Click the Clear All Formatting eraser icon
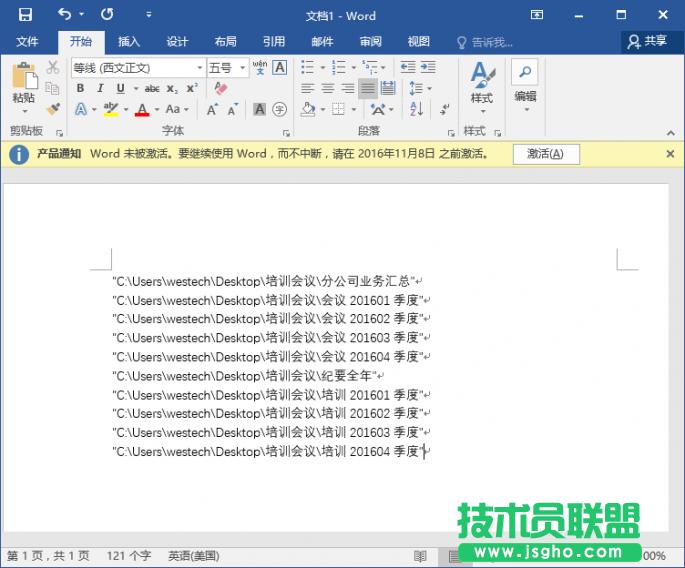The image size is (685, 568). click(x=221, y=88)
